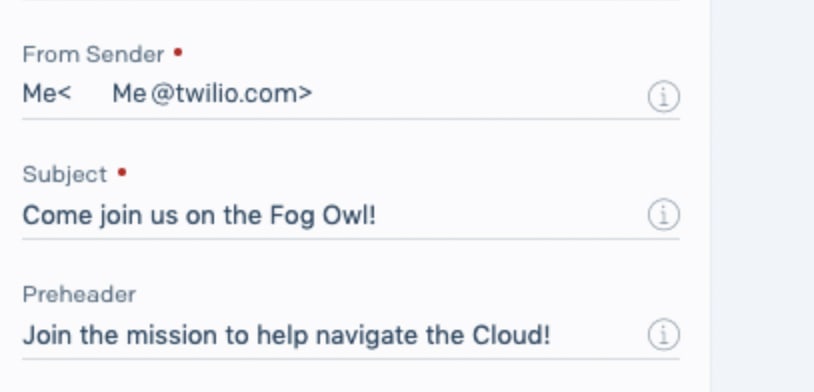This screenshot has height=392, width=814.
Task: Click the Subject label
Action: point(65,174)
